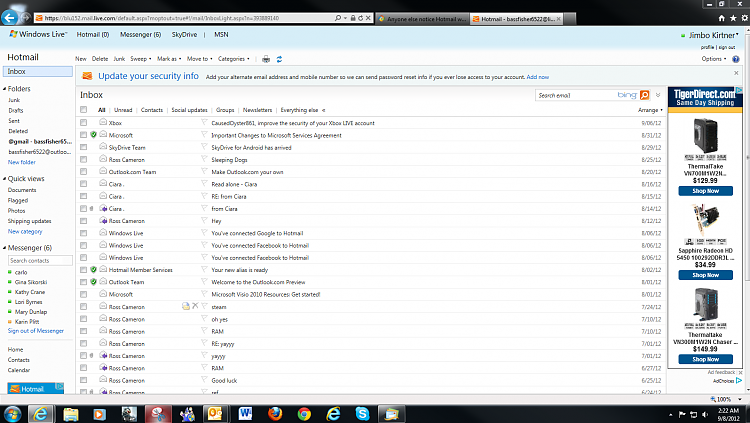Click the replied envelope icon on the Hey message

tap(103, 221)
